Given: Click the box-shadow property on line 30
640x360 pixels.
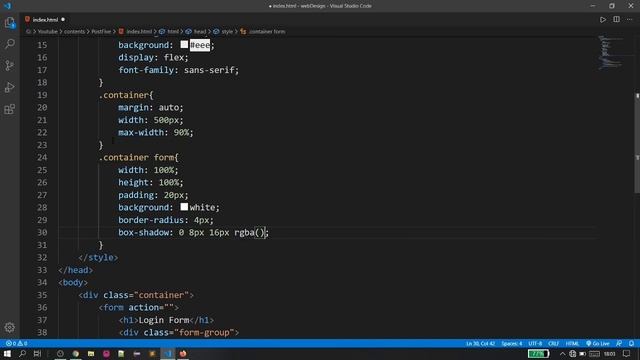Looking at the screenshot, I should (143, 232).
